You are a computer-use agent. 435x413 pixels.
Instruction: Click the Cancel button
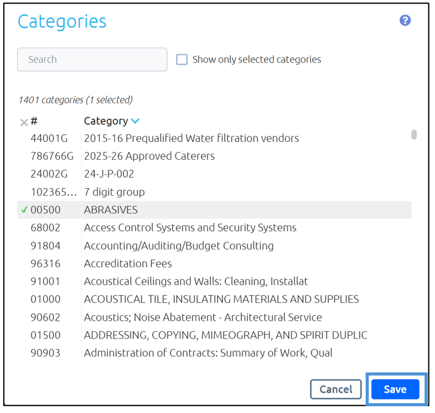pyautogui.click(x=336, y=389)
